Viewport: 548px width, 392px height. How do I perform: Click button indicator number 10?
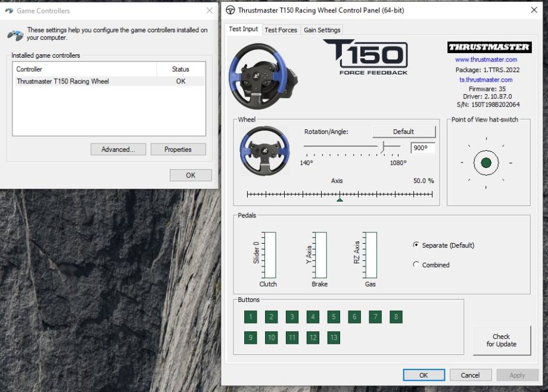click(272, 338)
